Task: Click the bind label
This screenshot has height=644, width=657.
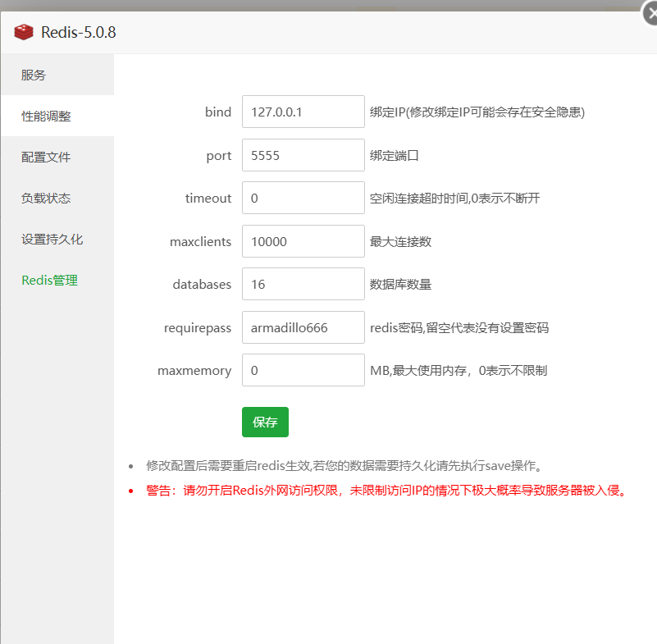Action: [x=218, y=112]
